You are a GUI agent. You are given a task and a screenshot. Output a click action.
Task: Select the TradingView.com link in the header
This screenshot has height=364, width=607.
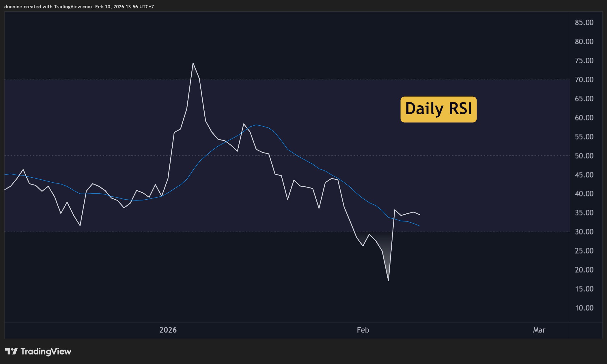click(72, 6)
